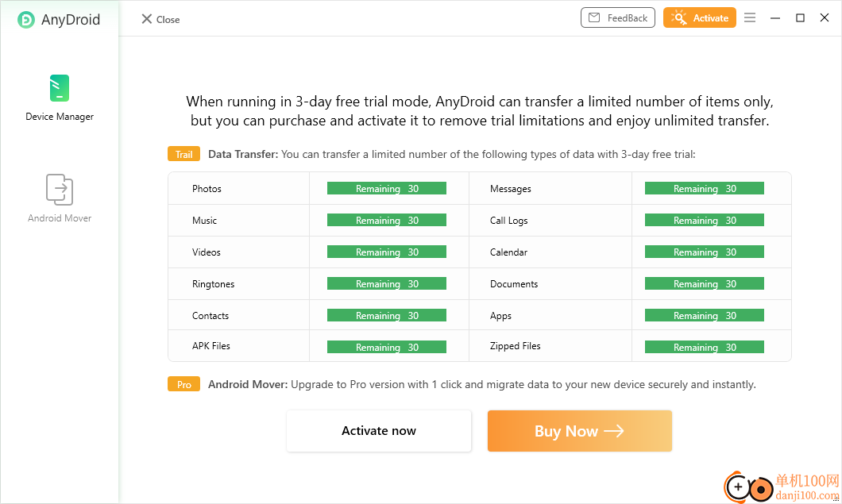Open the FeedBack button
Screen dimensions: 842x504
click(x=617, y=17)
